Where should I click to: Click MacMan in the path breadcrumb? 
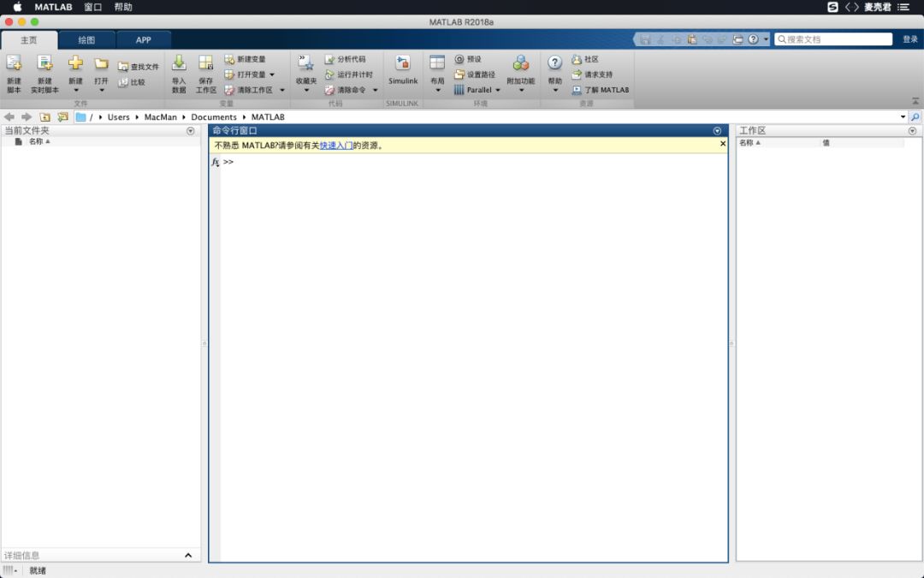[160, 116]
